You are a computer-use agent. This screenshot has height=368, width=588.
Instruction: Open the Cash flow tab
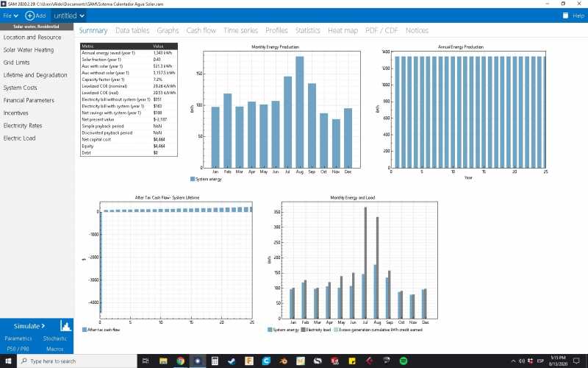tap(201, 31)
